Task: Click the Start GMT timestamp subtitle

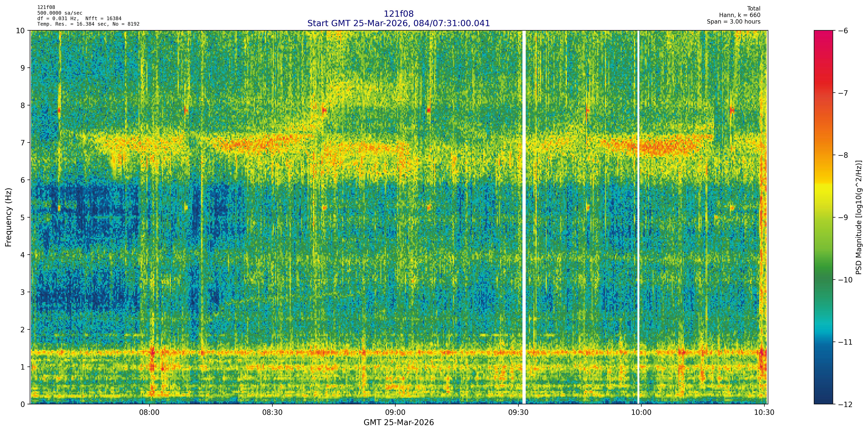Action: tap(398, 23)
